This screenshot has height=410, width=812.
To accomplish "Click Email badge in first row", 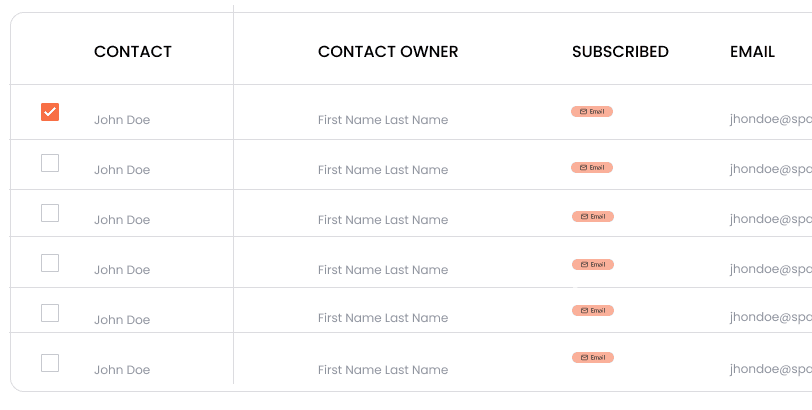I will (x=592, y=111).
